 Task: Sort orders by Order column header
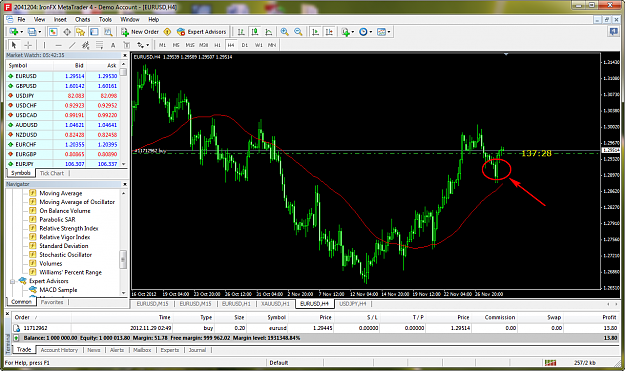point(22,317)
